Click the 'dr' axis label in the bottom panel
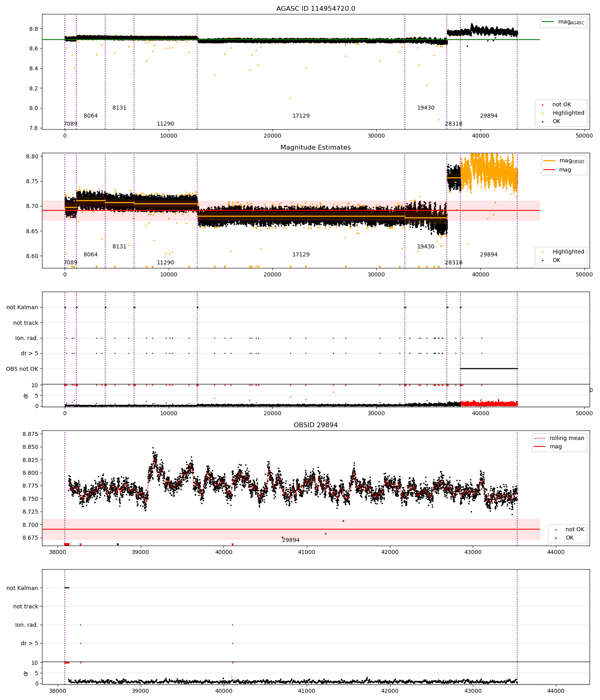The image size is (600, 700). 26,674
